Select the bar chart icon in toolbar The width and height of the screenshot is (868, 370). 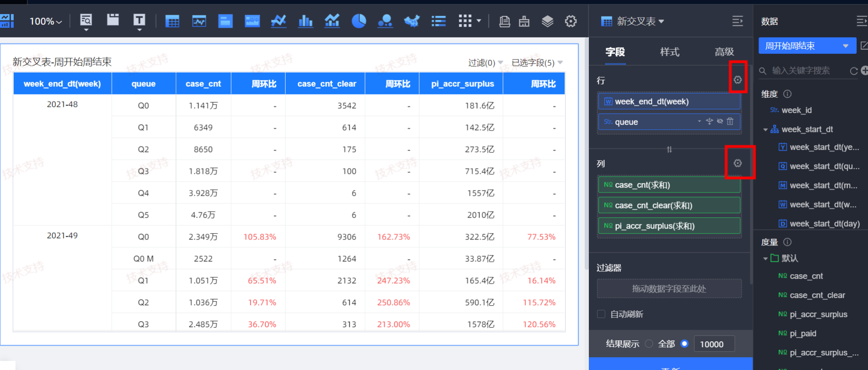pos(305,21)
